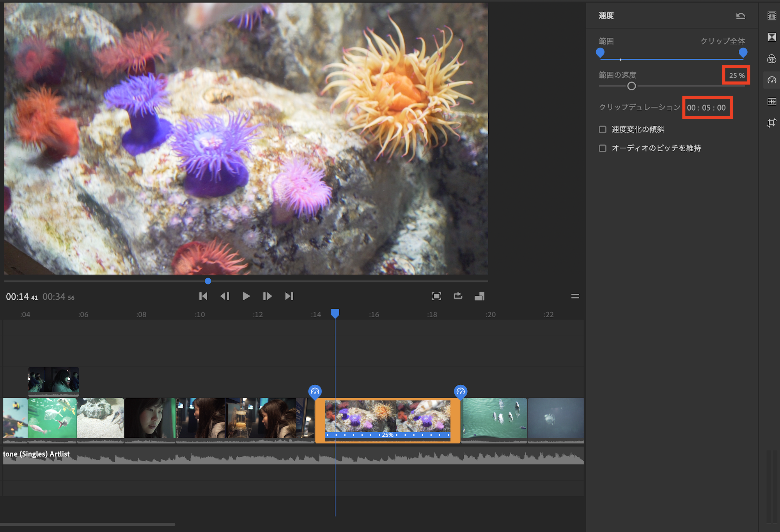Open the Titles panel icon

tap(771, 16)
